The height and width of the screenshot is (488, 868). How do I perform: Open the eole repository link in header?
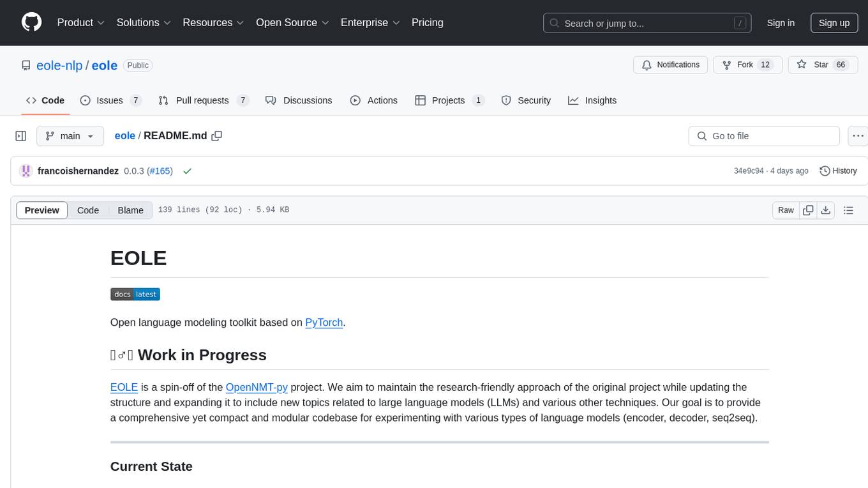tap(105, 65)
